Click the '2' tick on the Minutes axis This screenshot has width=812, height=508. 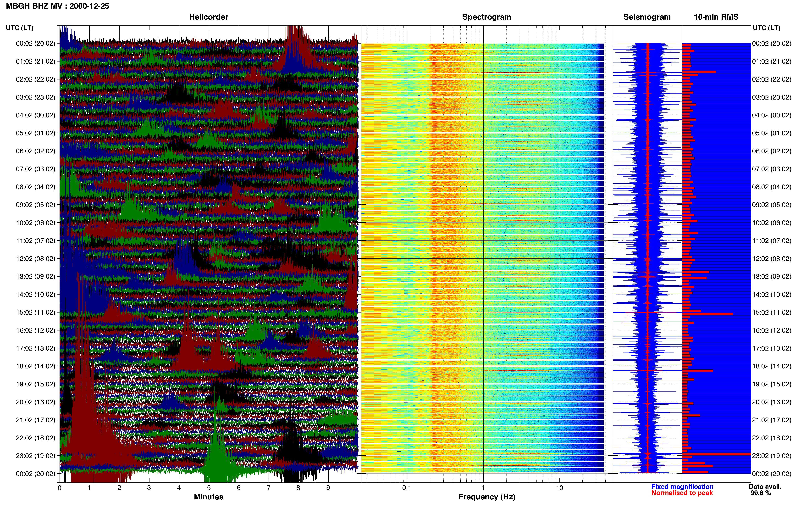pos(119,487)
